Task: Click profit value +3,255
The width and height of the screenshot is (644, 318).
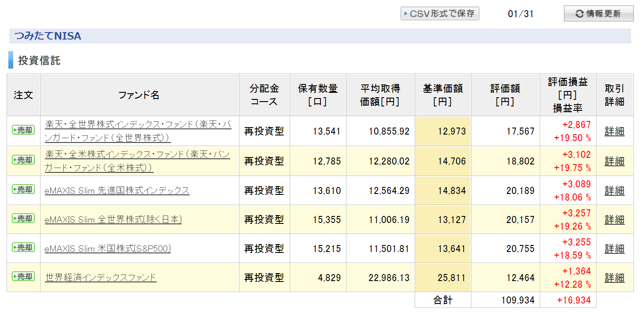Action: 577,242
